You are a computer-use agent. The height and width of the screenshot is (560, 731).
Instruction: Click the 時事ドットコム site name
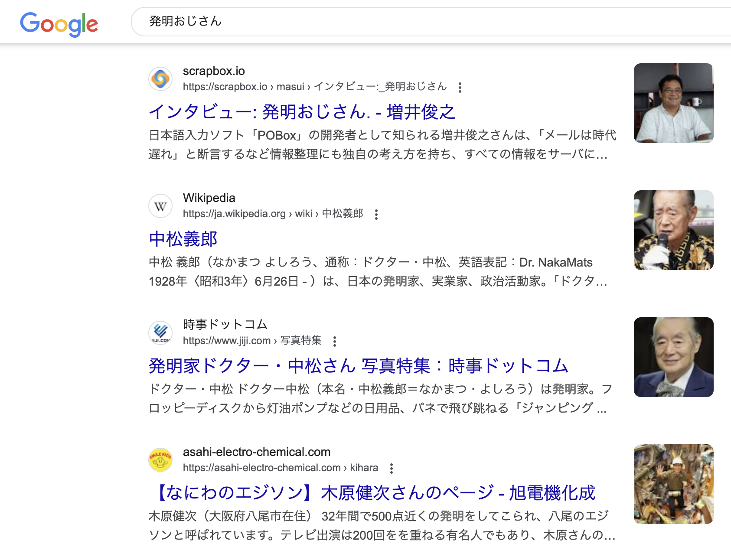(225, 325)
